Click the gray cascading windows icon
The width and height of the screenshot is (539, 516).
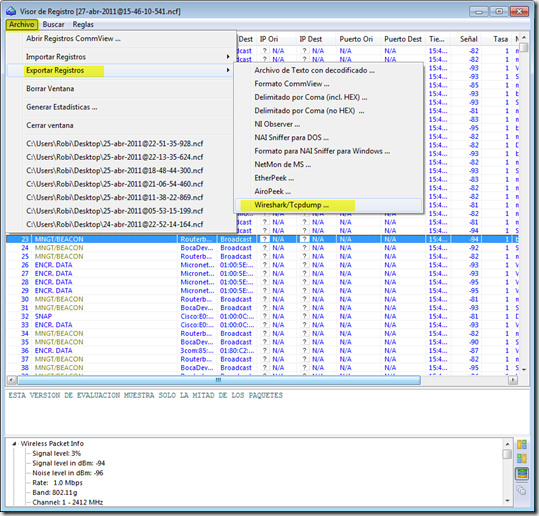[521, 490]
